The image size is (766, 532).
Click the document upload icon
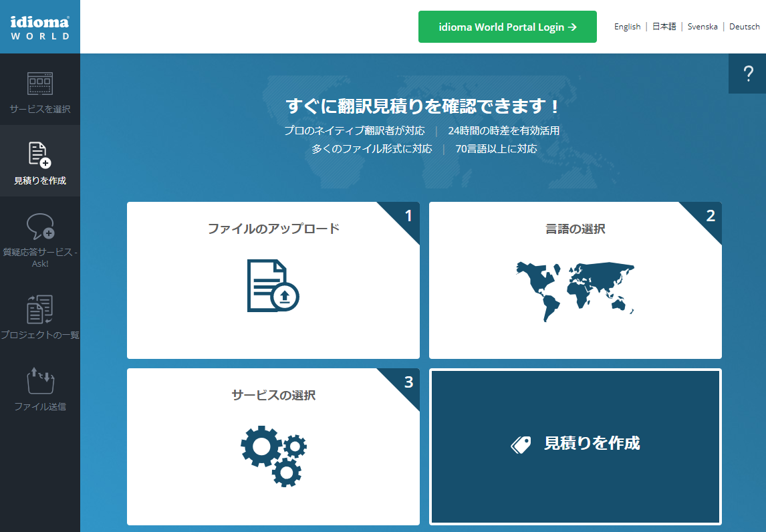[x=273, y=286]
